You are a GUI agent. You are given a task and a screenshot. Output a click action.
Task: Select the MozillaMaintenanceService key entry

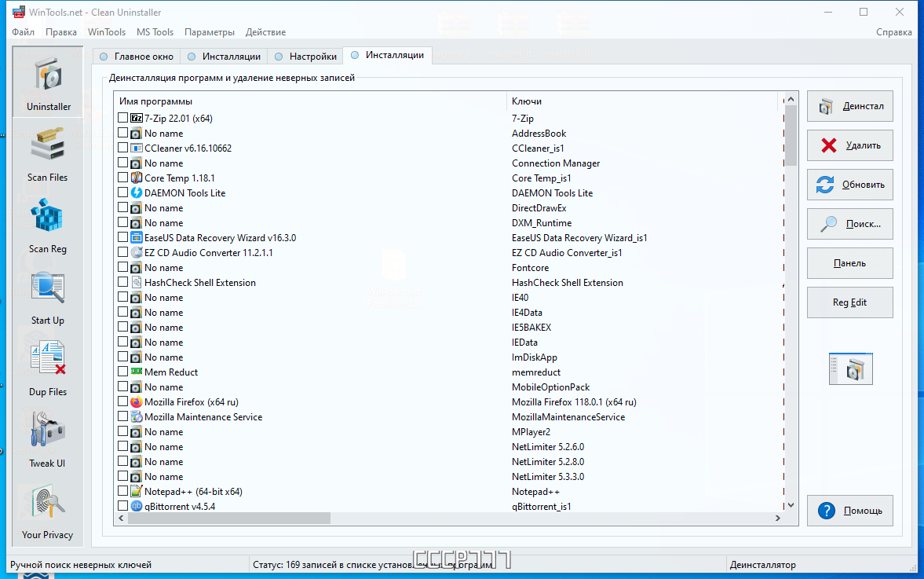(568, 417)
